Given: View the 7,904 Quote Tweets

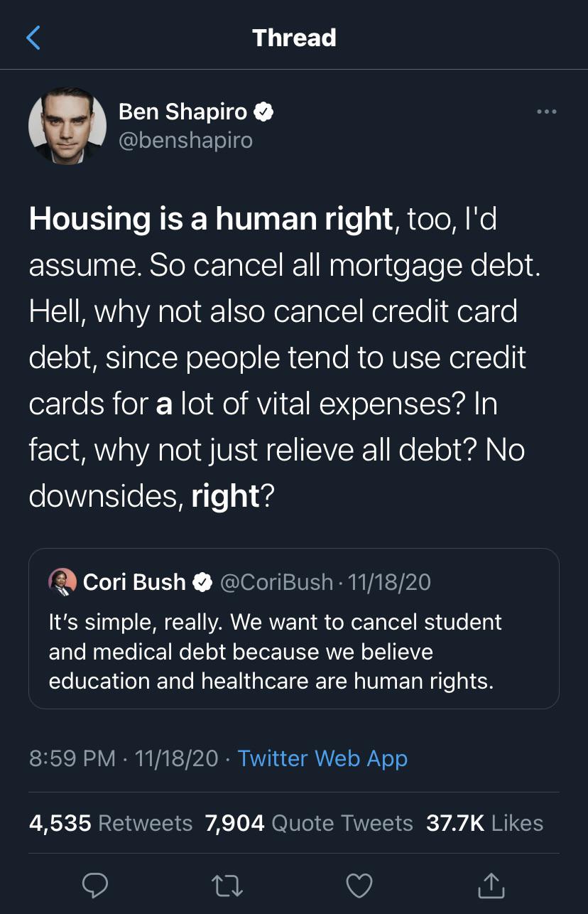Looking at the screenshot, I should click(x=308, y=823).
